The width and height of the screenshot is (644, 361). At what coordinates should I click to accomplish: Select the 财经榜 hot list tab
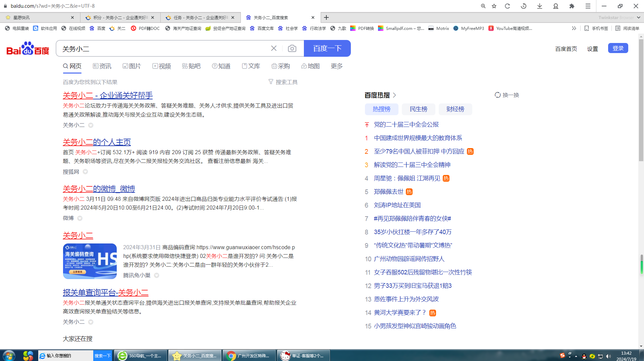pos(455,109)
